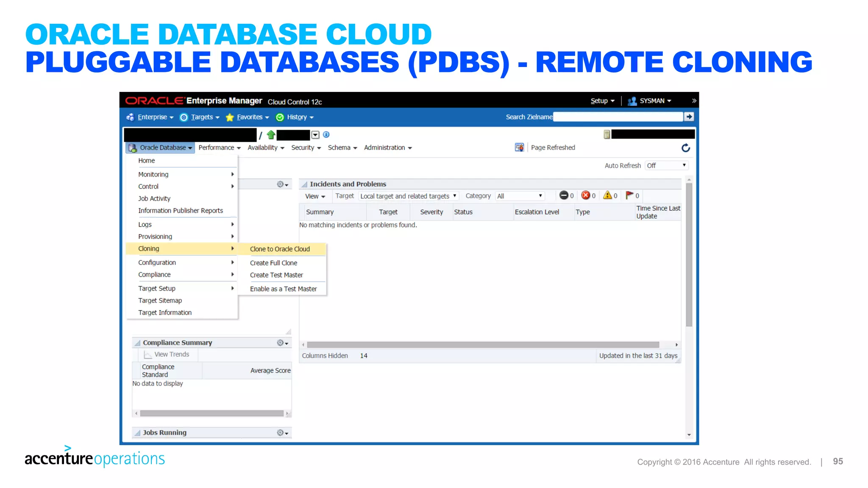Click the critical incidents red X icon
This screenshot has height=488, width=868.
click(x=585, y=195)
